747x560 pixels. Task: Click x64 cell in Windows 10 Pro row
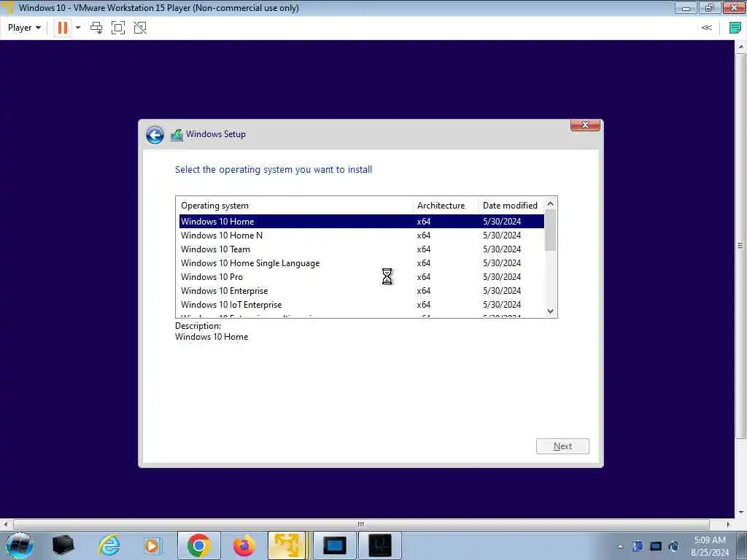[x=424, y=276]
